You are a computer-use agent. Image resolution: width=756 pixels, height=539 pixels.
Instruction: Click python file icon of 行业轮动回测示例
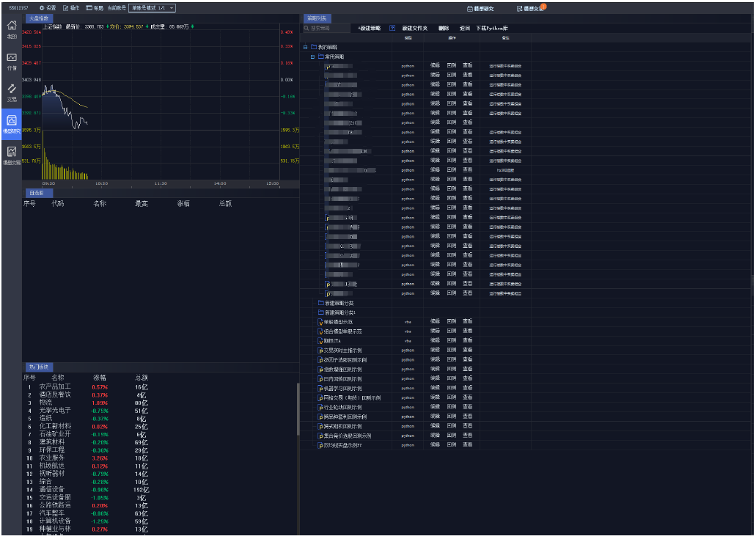click(320, 408)
